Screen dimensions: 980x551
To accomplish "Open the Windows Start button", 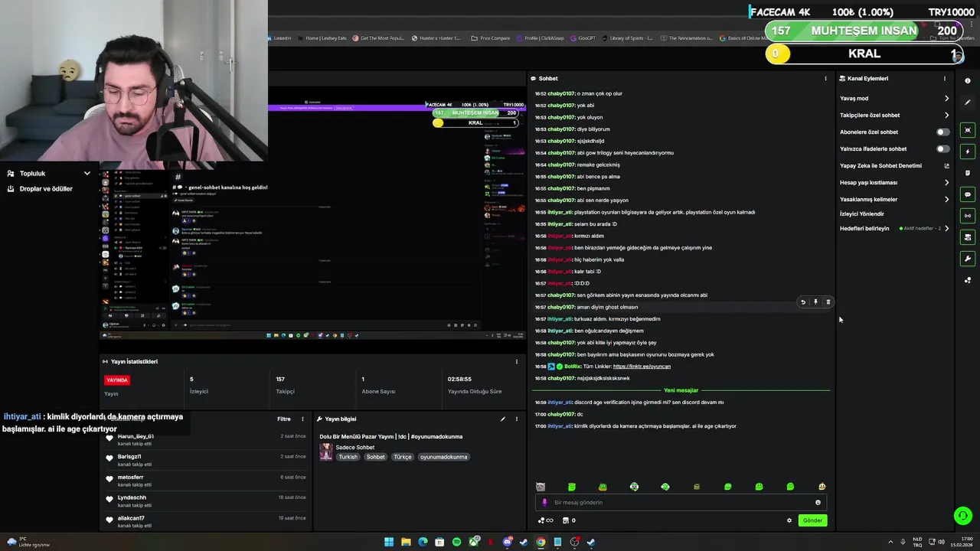I will pyautogui.click(x=389, y=542).
